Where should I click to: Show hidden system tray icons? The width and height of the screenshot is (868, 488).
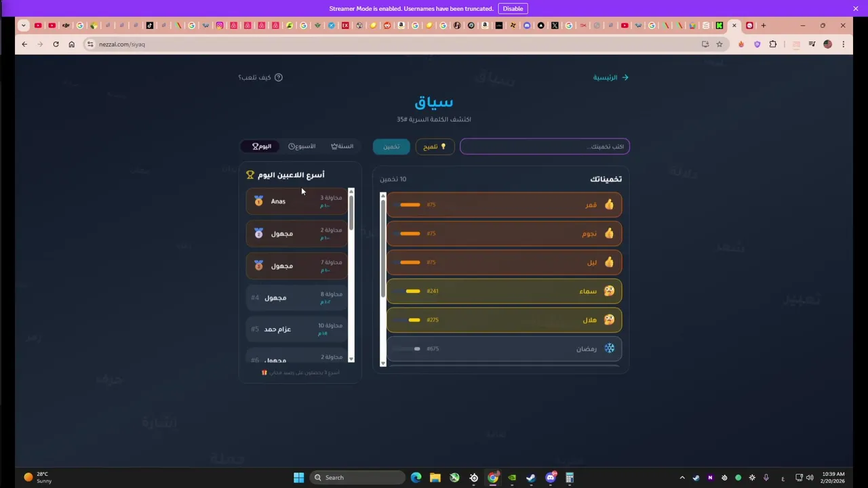pyautogui.click(x=682, y=478)
